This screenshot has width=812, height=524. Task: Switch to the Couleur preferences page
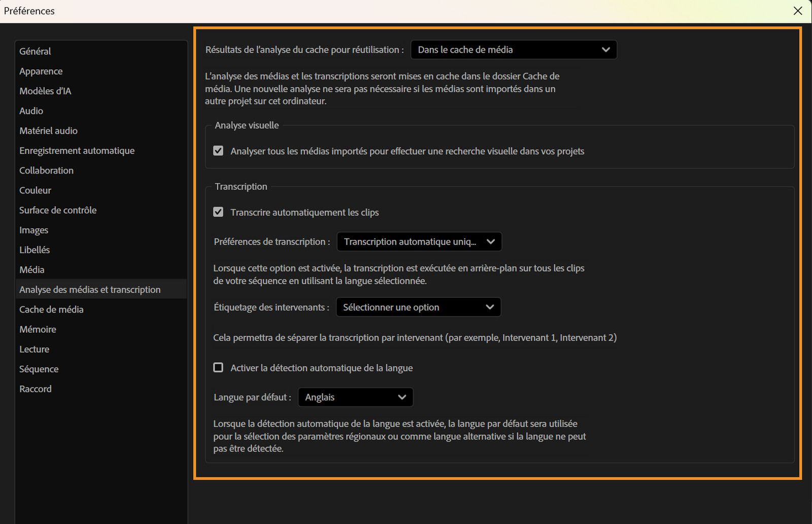[x=35, y=190]
